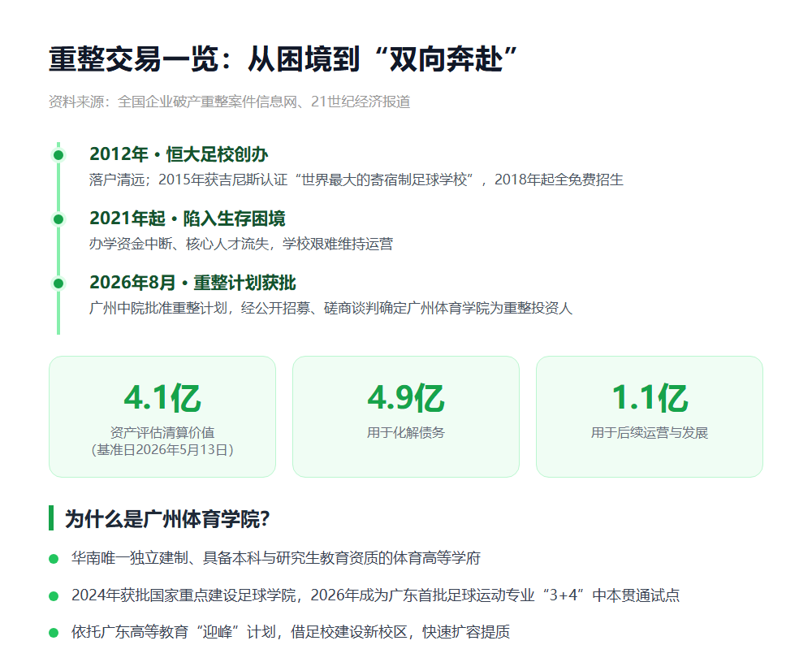Click the bullet text 依托广东高等教育“迎峰”计划
Screen dimensions: 812x645
click(x=291, y=632)
